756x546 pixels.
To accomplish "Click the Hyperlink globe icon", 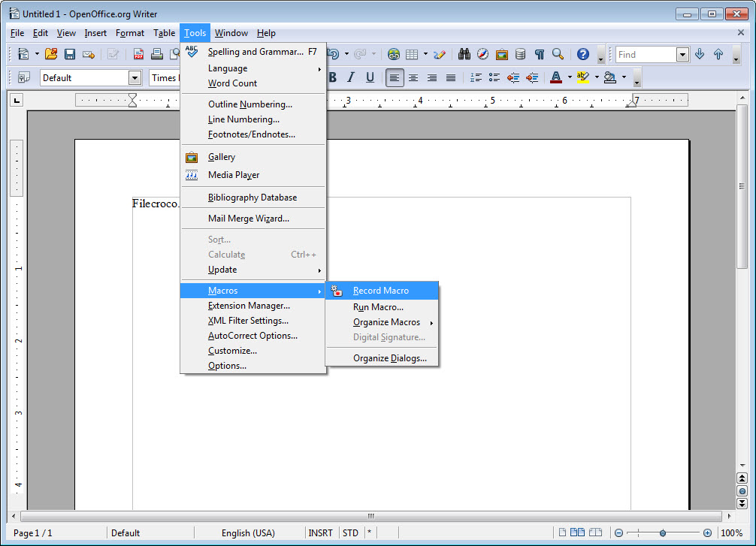I will tap(394, 54).
